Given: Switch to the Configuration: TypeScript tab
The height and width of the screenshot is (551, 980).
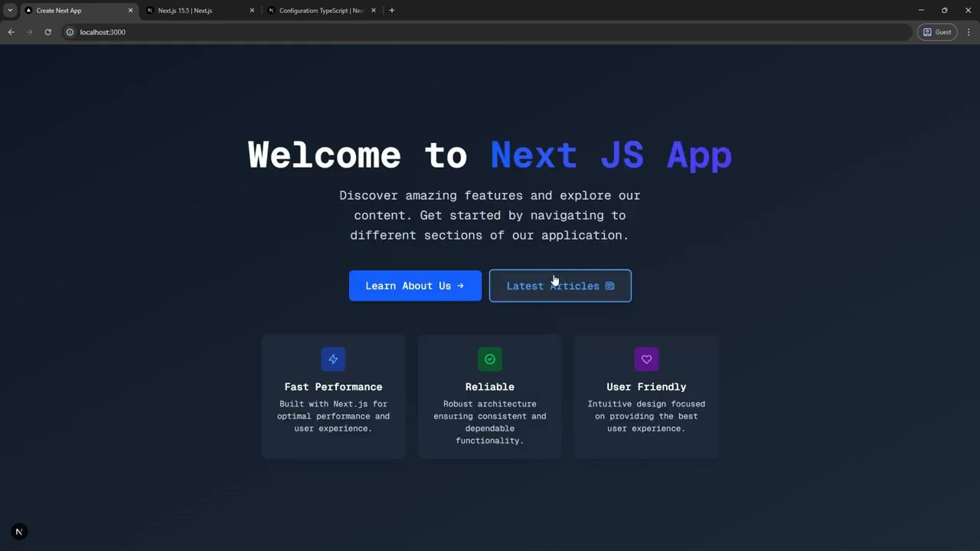Looking at the screenshot, I should [x=322, y=11].
